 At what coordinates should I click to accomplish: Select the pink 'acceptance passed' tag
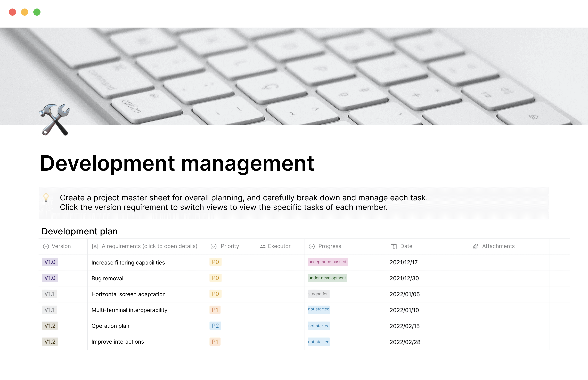point(328,262)
